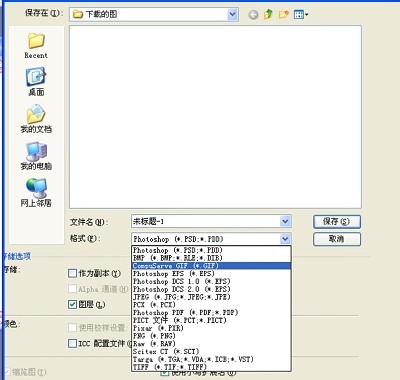Choose PCX (*.PCX) format

[211, 305]
